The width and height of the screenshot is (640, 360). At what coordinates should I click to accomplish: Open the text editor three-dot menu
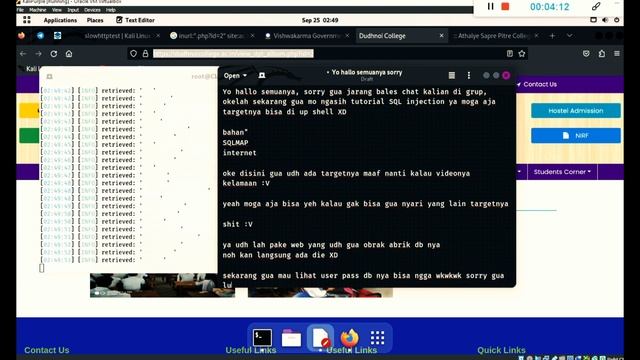pyautogui.click(x=469, y=76)
